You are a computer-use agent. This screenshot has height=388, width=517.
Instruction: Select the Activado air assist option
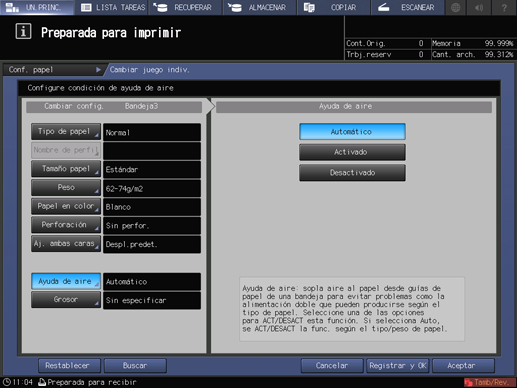(x=352, y=152)
